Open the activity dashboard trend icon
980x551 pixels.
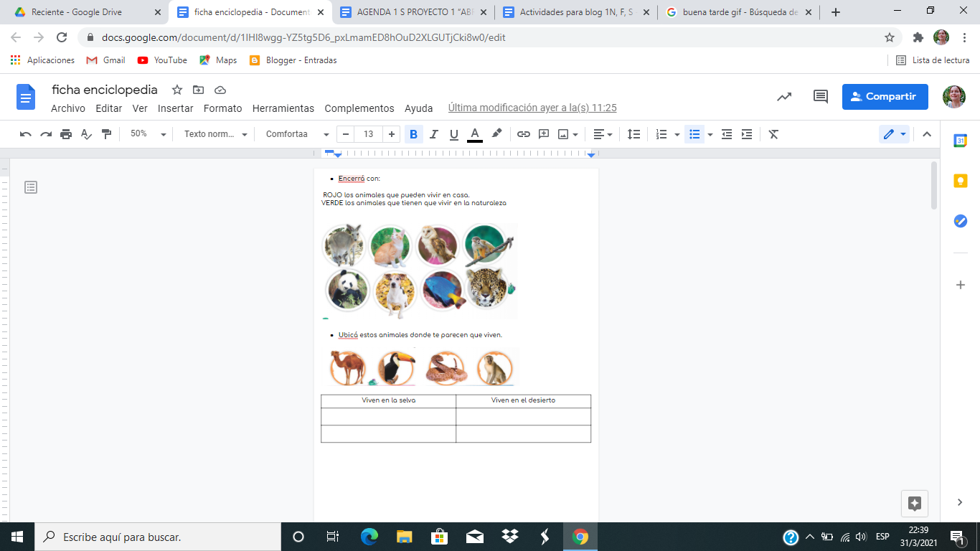click(x=784, y=97)
